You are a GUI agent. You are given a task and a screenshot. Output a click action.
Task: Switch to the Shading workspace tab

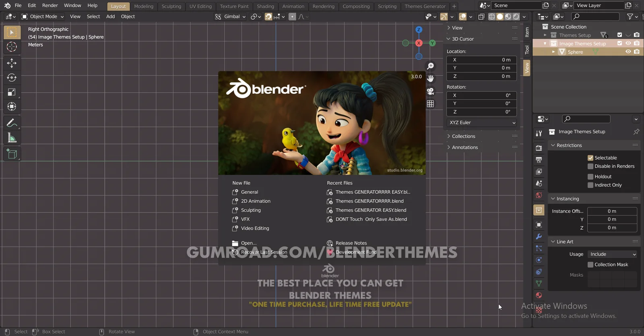coord(265,6)
